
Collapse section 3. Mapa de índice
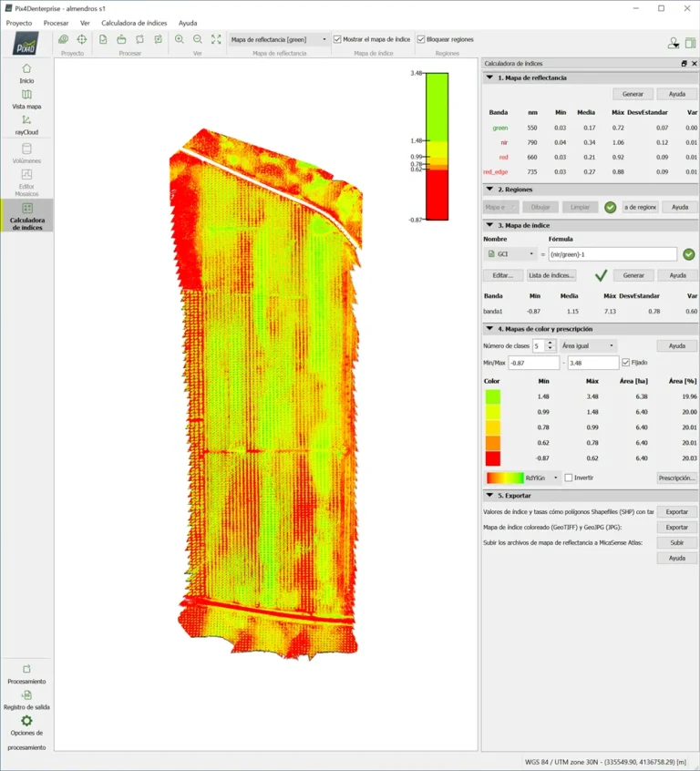tap(489, 225)
